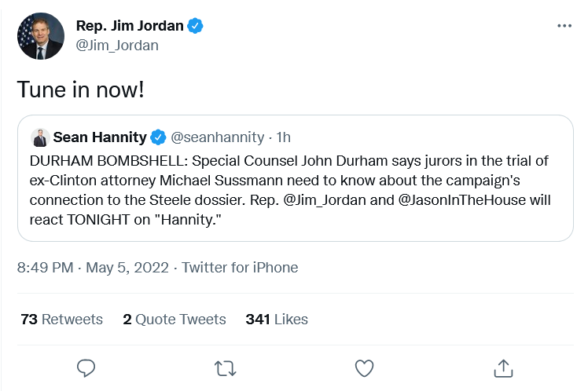Like the tweet with heart icon

click(x=363, y=367)
